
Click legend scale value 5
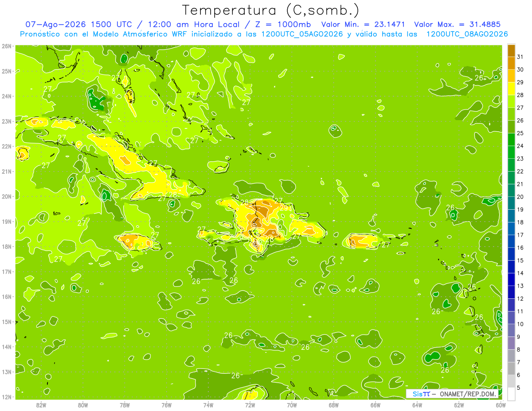[x=519, y=388]
